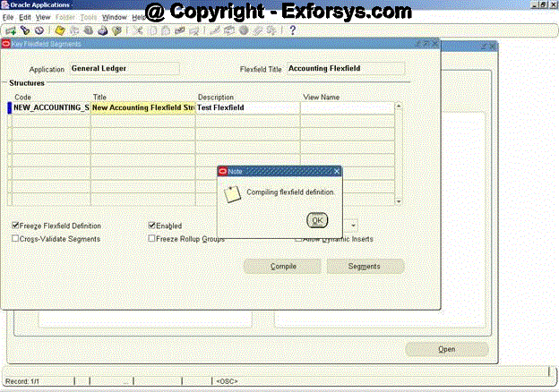Click the Cut scissors toolbar icon
559x392 pixels.
(x=139, y=30)
